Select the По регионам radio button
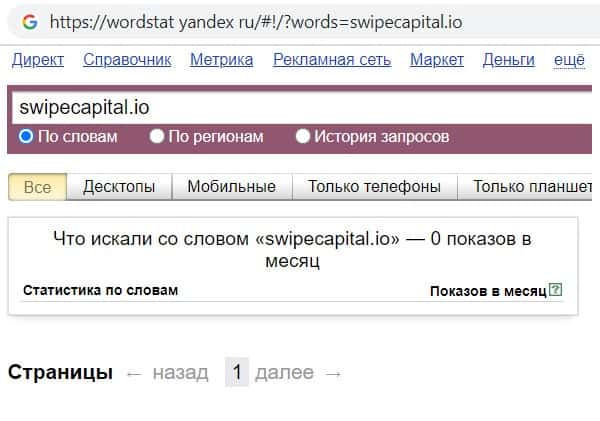 [157, 136]
